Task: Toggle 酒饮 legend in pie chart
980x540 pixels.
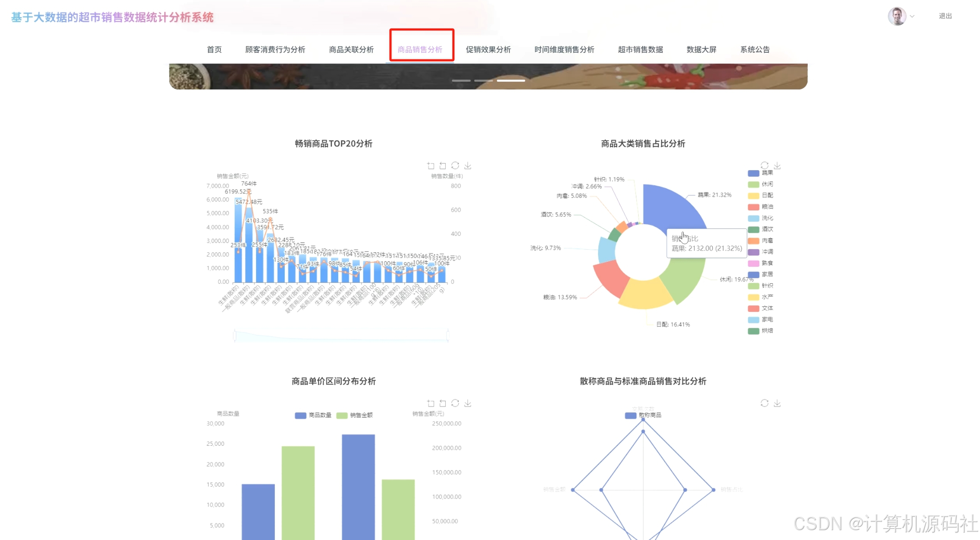Action: tap(760, 229)
